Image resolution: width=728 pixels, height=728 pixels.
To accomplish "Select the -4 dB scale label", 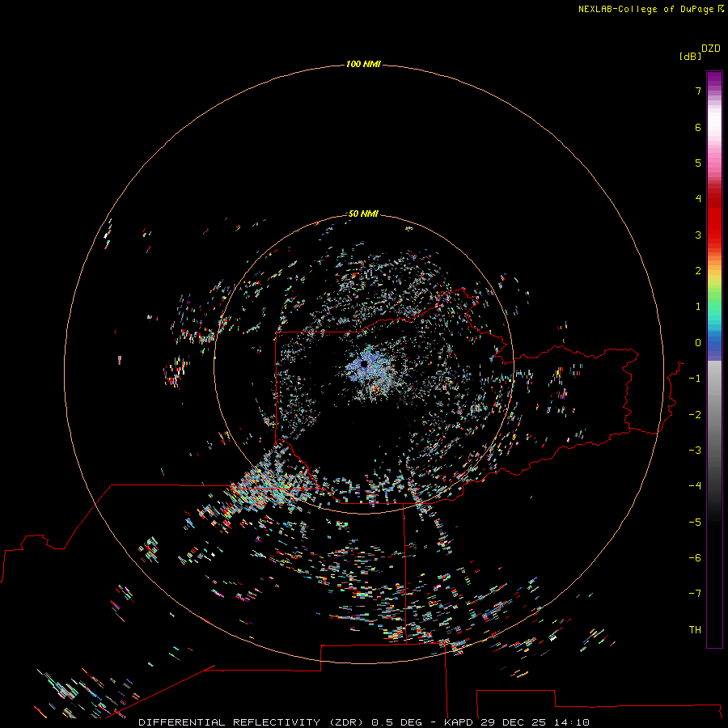I will pos(695,486).
